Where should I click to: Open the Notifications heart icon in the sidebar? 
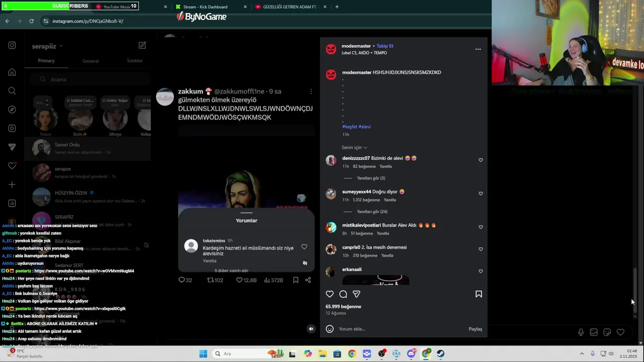coord(12,166)
